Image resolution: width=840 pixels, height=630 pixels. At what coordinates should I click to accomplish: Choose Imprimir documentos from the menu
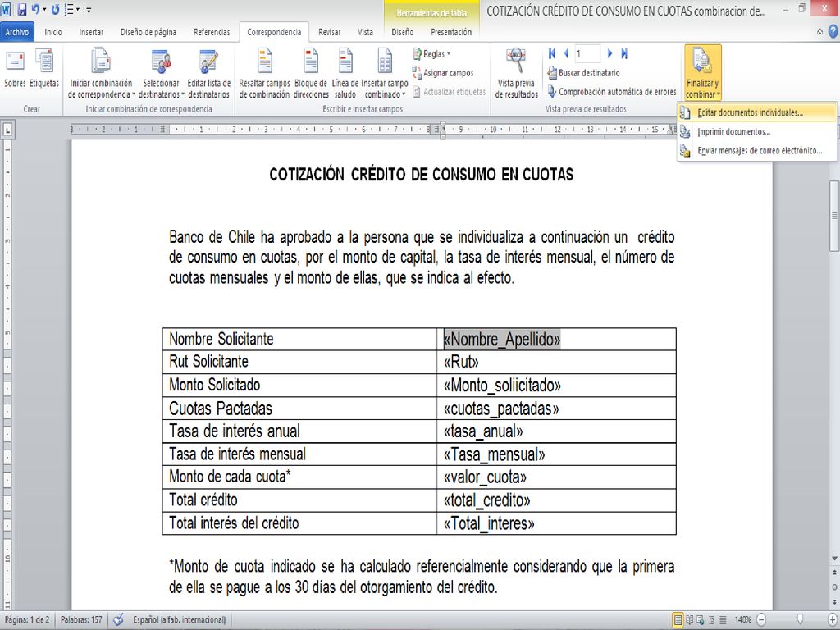[756, 132]
